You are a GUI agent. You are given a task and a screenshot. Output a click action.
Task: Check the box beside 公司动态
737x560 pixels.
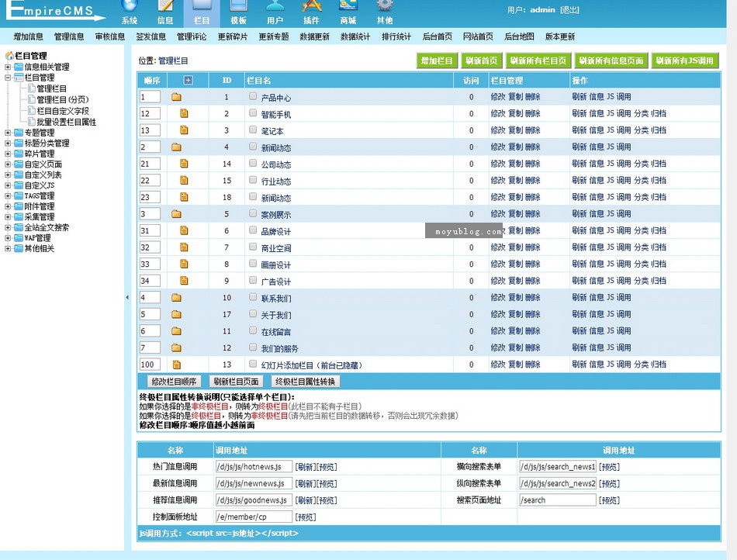[x=253, y=163]
